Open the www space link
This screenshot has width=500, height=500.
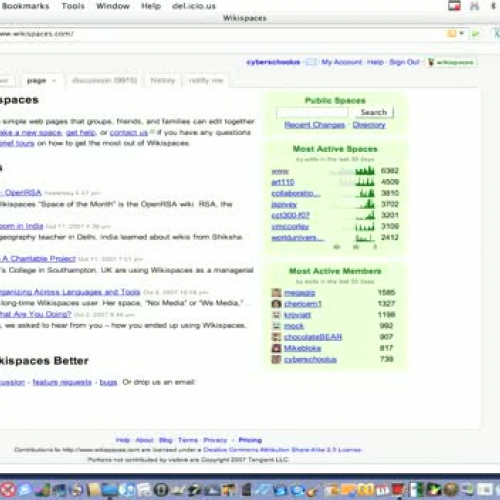pyautogui.click(x=280, y=171)
